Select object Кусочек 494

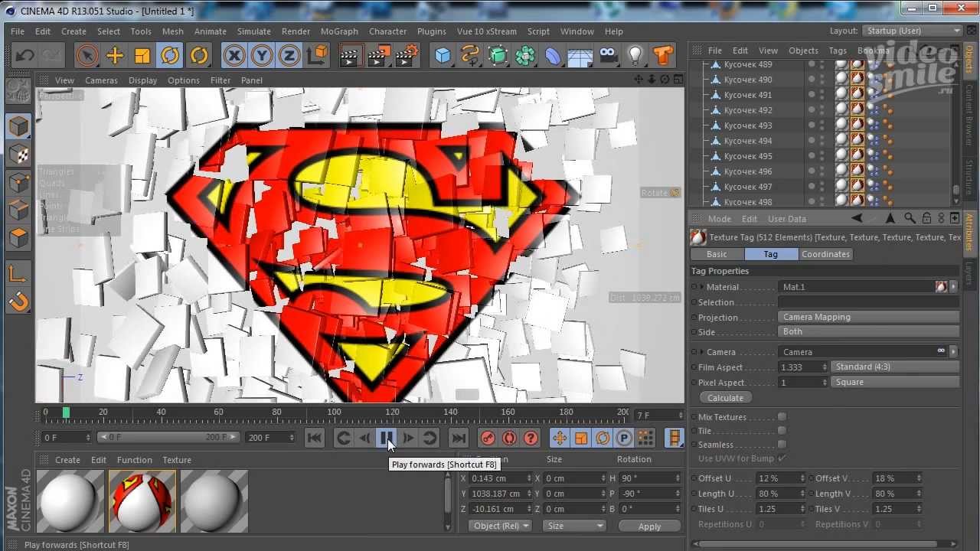click(x=748, y=141)
